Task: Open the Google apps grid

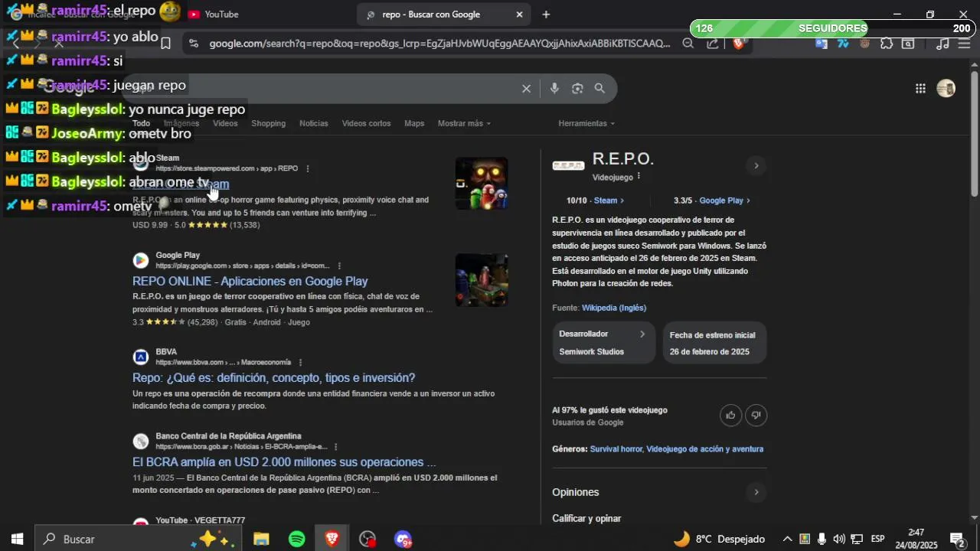Action: [920, 89]
